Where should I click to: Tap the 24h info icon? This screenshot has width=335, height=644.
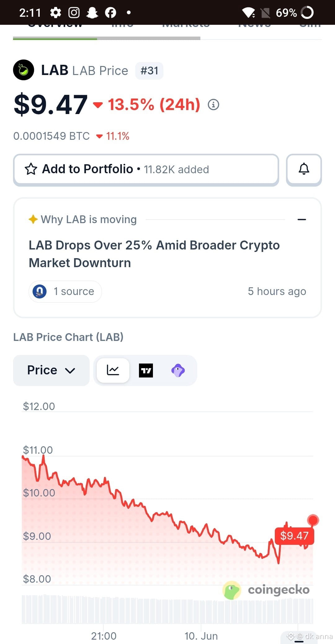click(x=213, y=105)
